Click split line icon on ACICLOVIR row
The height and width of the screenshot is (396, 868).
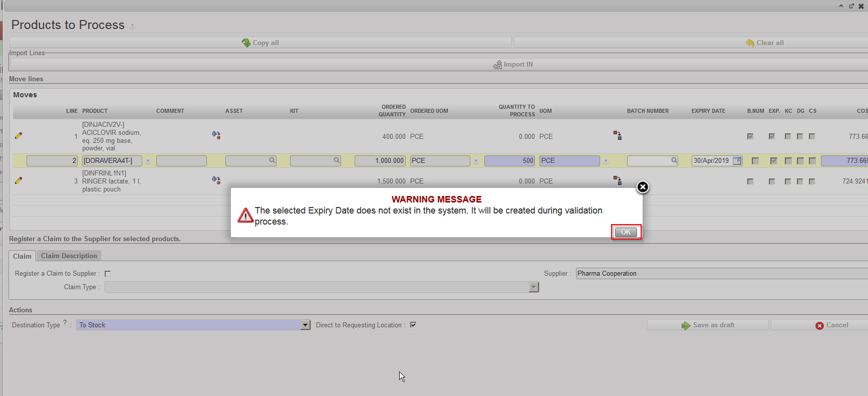(618, 135)
